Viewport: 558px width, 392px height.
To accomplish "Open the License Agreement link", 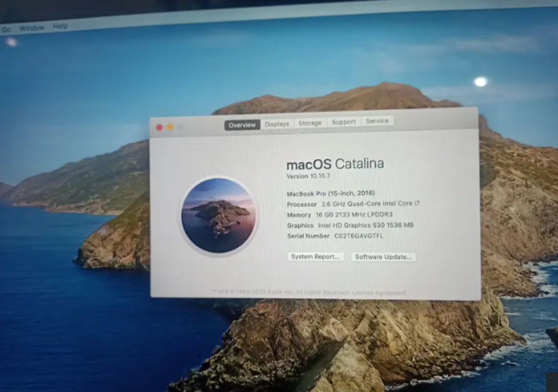I will (379, 293).
